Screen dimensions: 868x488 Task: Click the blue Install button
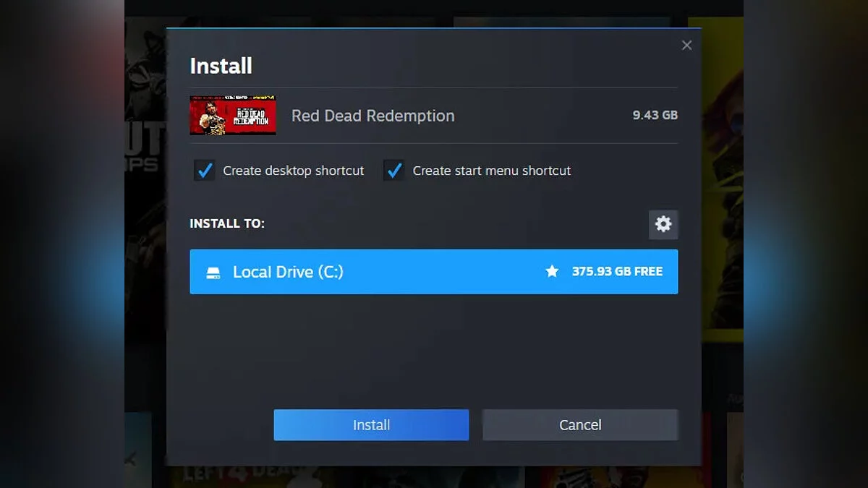[371, 425]
